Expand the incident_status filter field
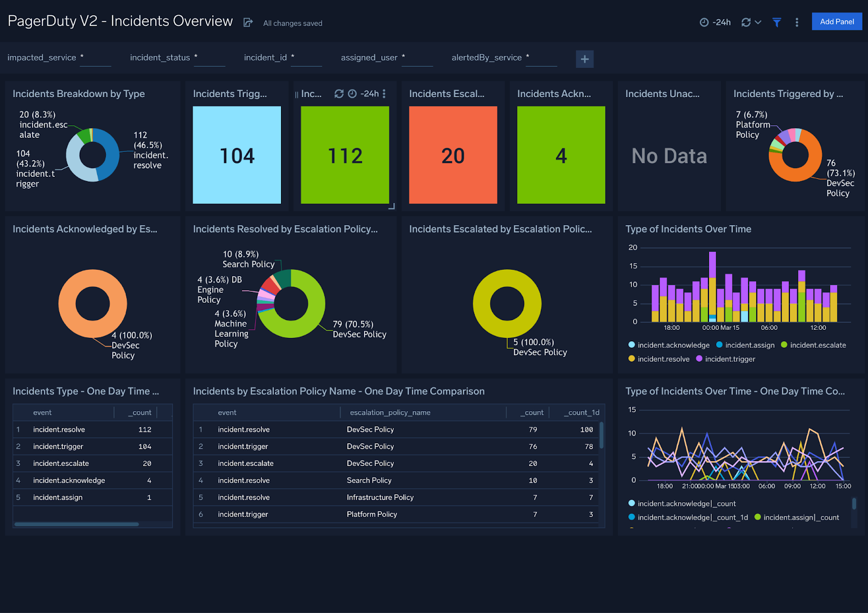 tap(209, 58)
